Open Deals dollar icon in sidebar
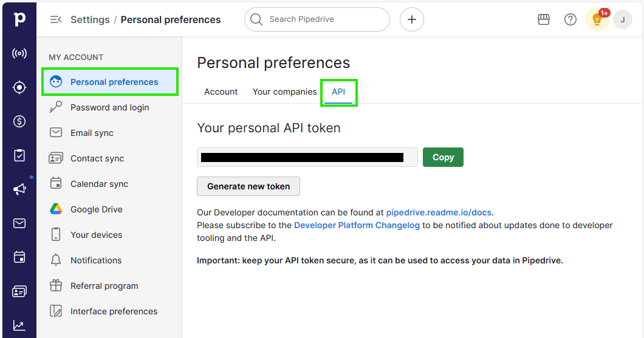644x338 pixels. point(19,121)
